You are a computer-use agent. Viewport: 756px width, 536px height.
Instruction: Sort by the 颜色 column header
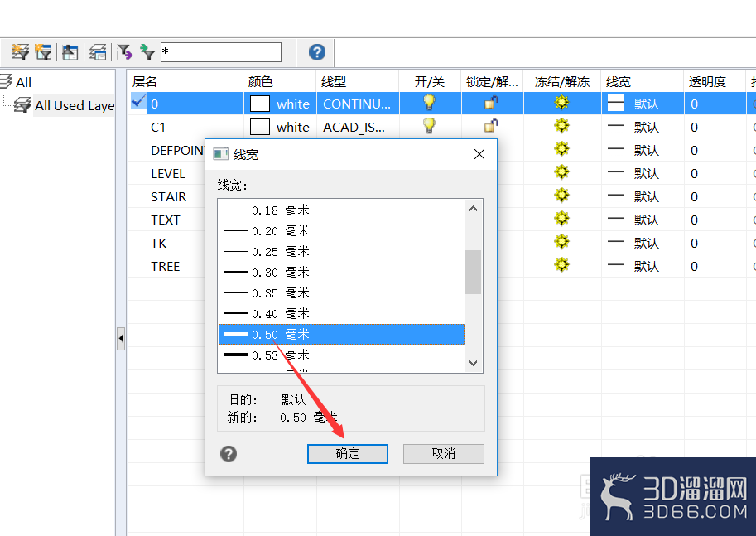(280, 81)
